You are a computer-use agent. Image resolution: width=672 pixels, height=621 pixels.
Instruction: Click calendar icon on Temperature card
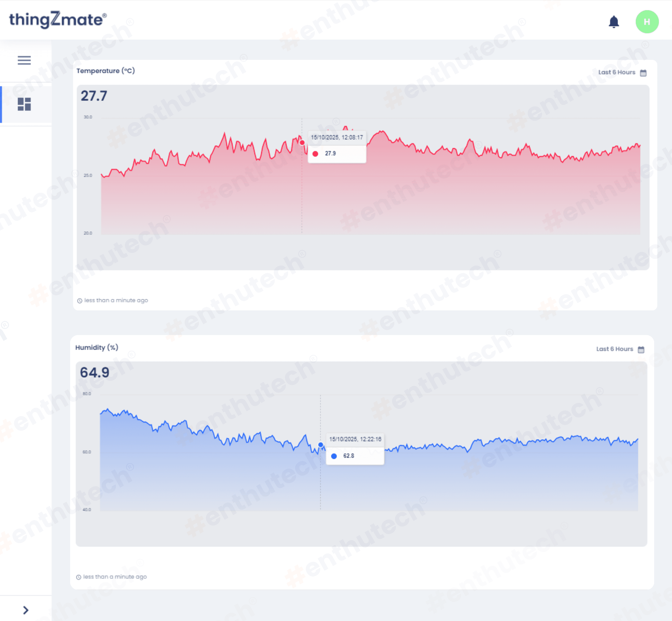point(643,73)
